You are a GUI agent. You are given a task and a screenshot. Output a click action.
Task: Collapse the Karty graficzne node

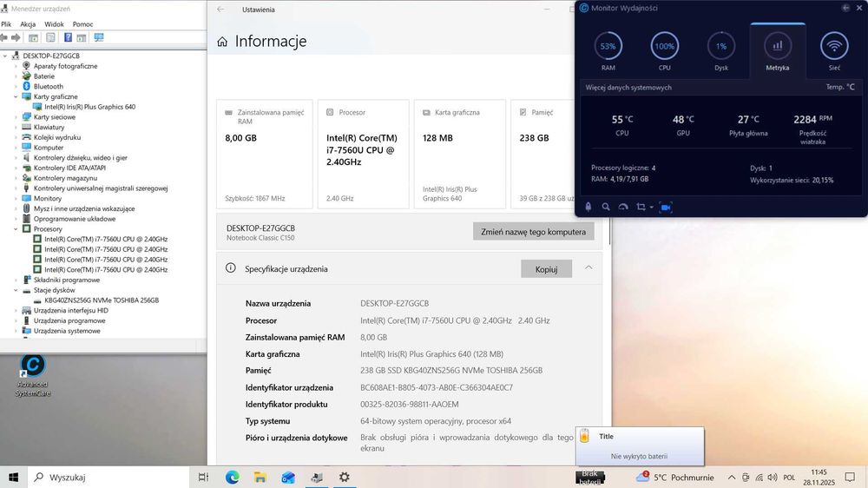[16, 96]
